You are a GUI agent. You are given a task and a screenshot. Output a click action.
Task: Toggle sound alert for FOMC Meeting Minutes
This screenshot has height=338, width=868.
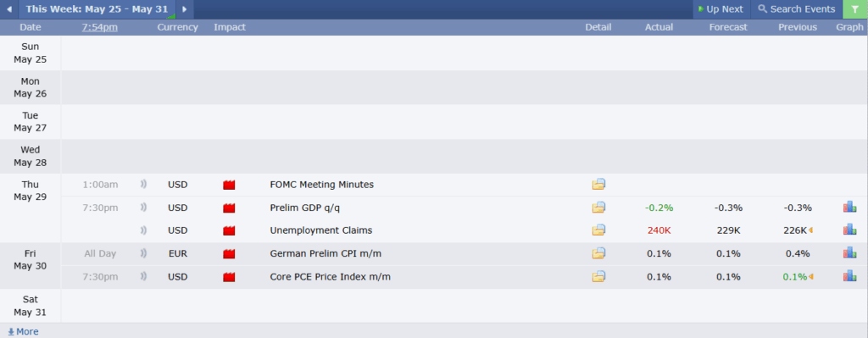(x=143, y=184)
